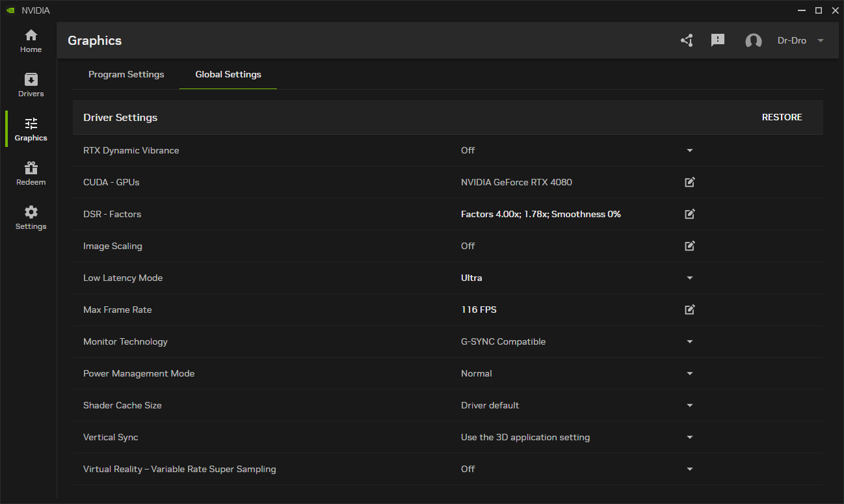This screenshot has width=844, height=504.
Task: Click the user avatar icon
Action: 754,40
